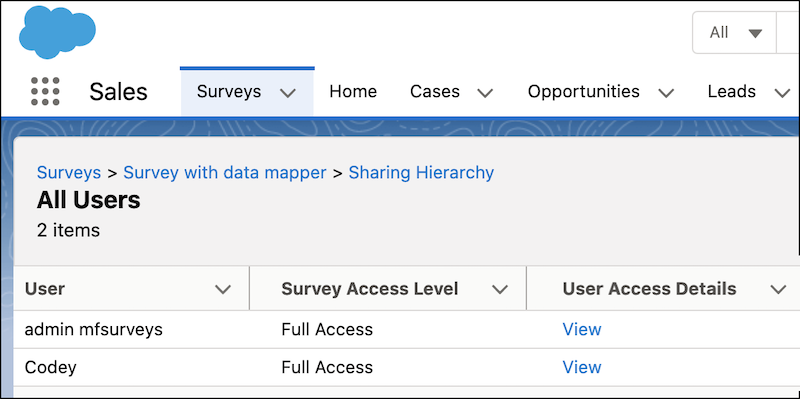
Task: Click the Sharing Hierarchy breadcrumb link
Action: click(x=421, y=172)
